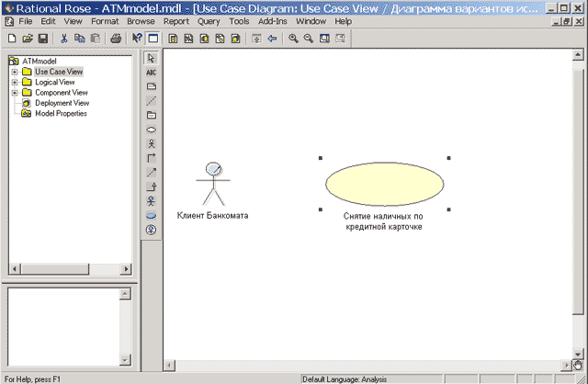The image size is (588, 384).
Task: Click the hand overview icon at diagram corner
Action: [578, 365]
